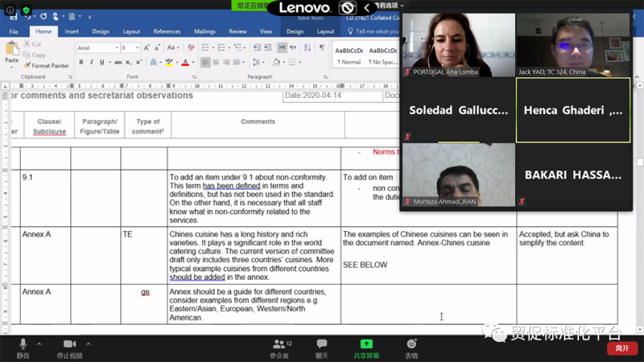The image size is (644, 362).
Task: Toggle show paragraph marks
Action: 321,48
